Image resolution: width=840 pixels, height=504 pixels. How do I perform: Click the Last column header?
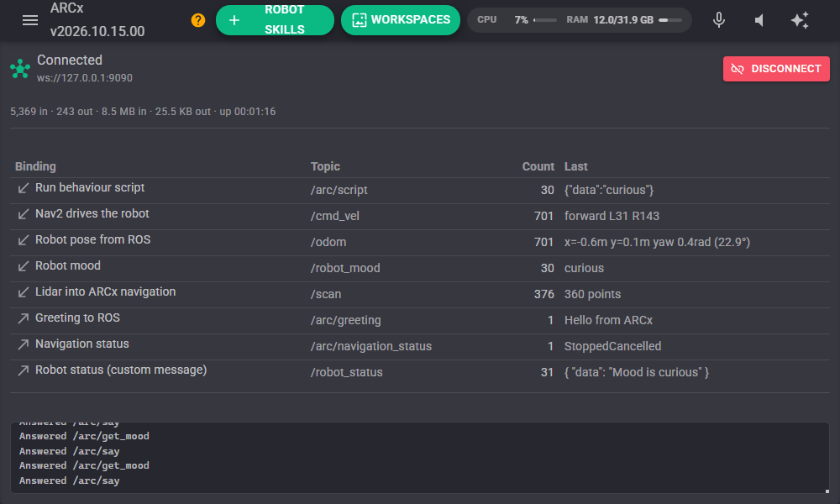coord(576,166)
